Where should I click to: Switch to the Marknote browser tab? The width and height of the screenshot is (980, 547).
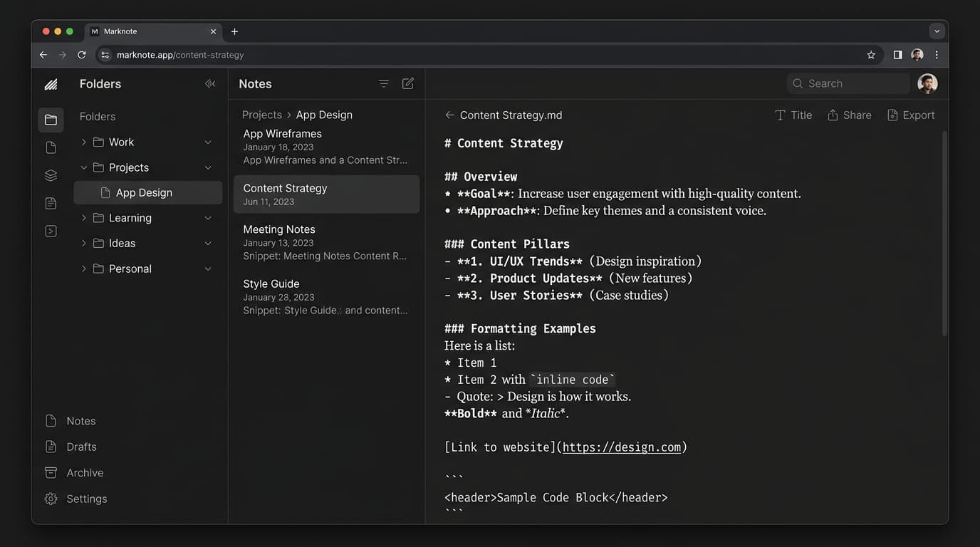coord(153,31)
